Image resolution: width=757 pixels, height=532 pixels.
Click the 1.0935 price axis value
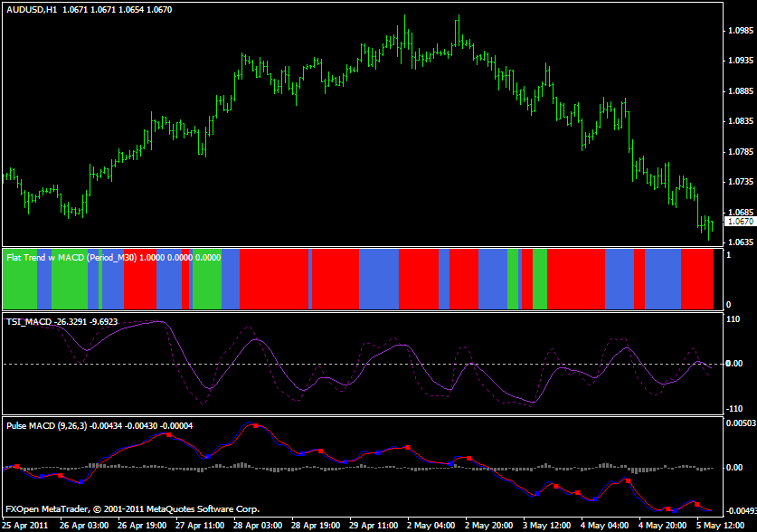tap(741, 61)
